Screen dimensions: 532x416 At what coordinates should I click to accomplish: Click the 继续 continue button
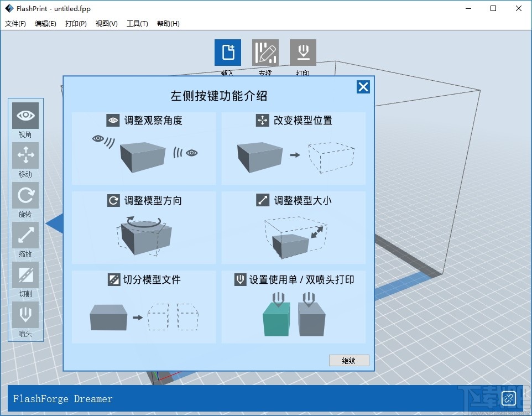pyautogui.click(x=349, y=360)
